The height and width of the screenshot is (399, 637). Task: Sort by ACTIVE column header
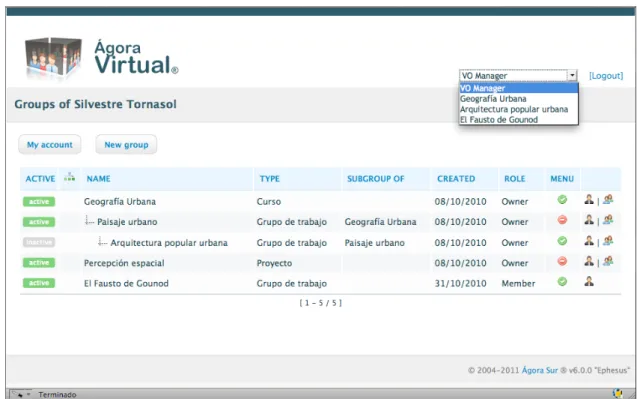point(40,179)
